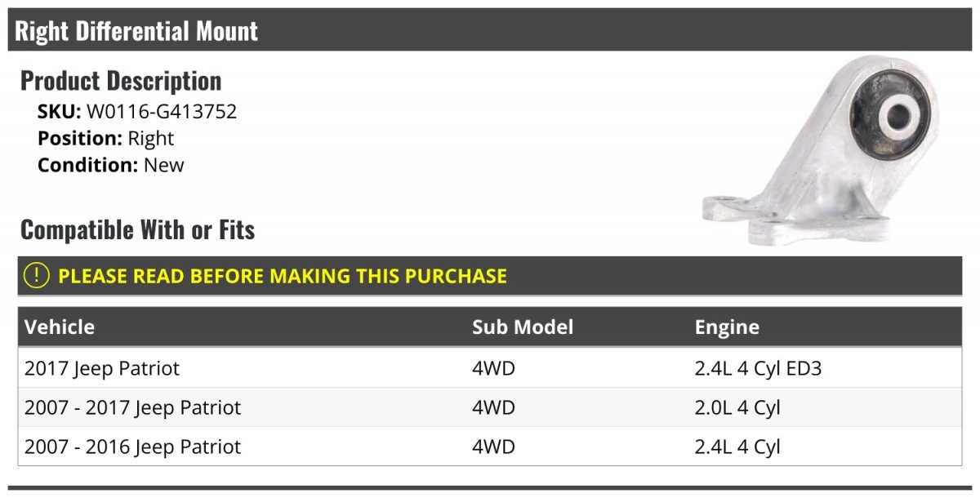Click the 4WD cell in the first row
Screen dimensions: 980x498
pyautogui.click(x=493, y=368)
